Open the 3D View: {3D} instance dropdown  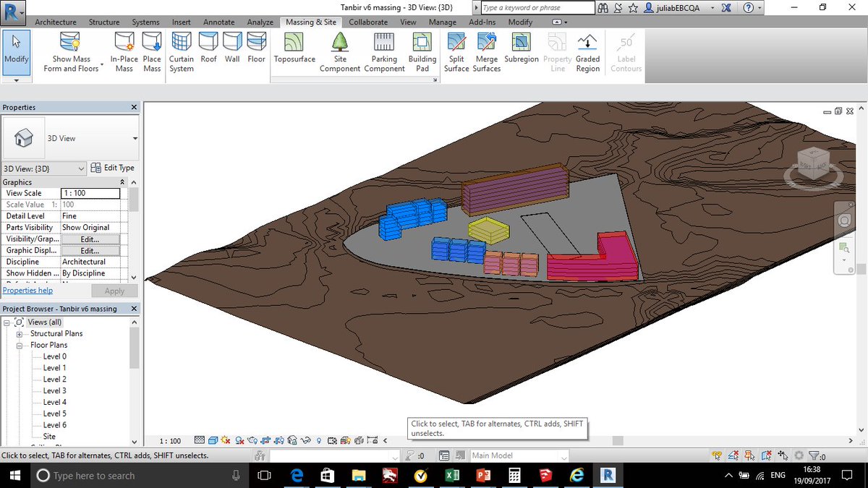pos(44,168)
